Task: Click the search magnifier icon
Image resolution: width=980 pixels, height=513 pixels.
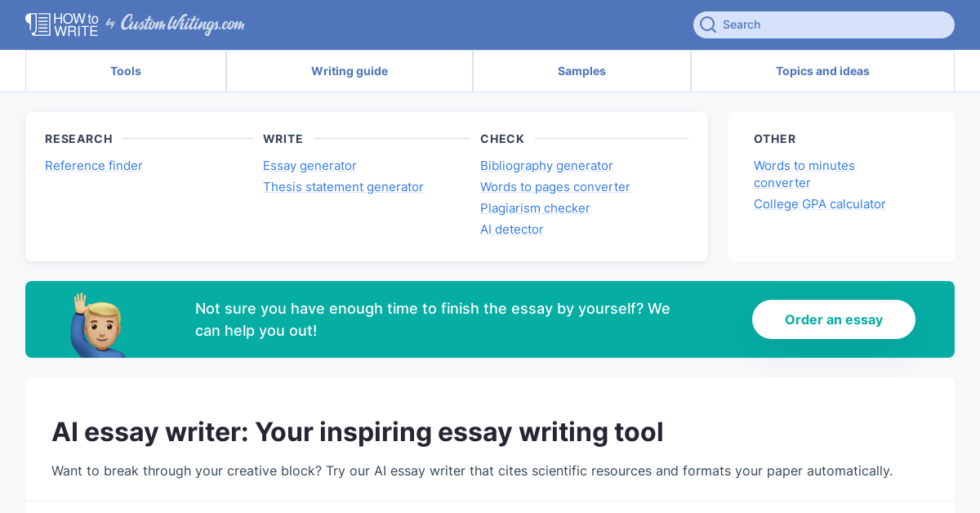Action: 708,25
